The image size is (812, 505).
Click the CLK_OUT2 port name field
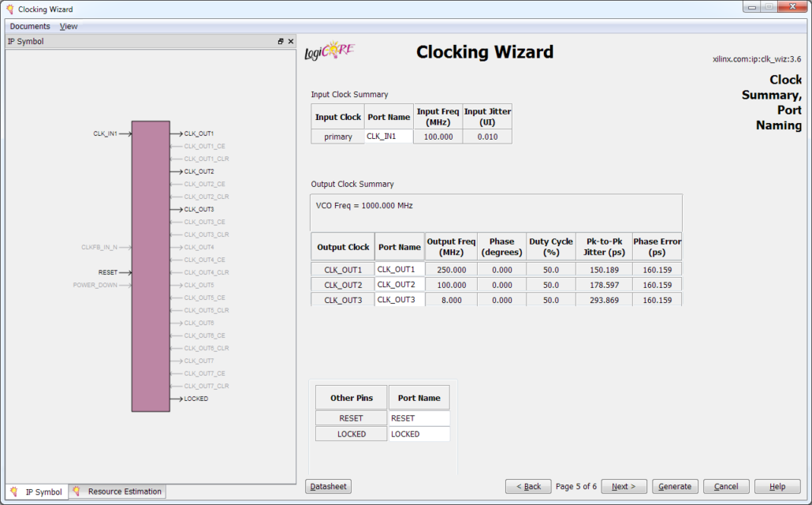click(400, 285)
